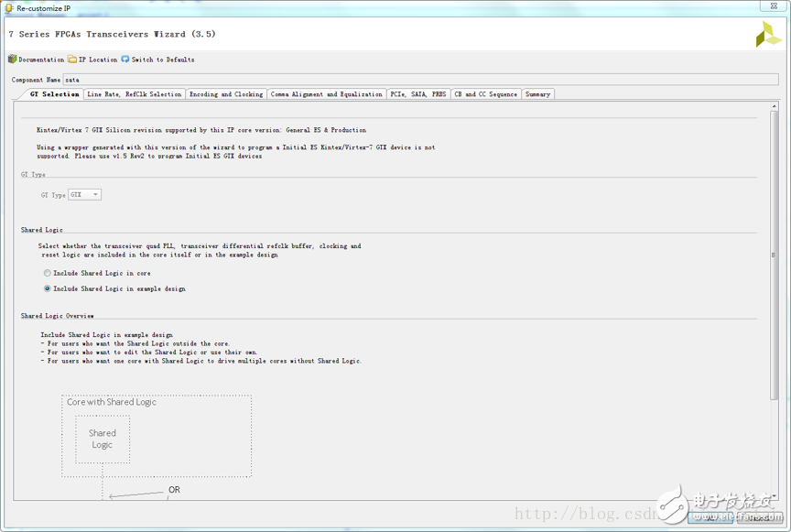Click the Switch to Defaults icon
Screen dimensions: 791x532
[x=125, y=60]
